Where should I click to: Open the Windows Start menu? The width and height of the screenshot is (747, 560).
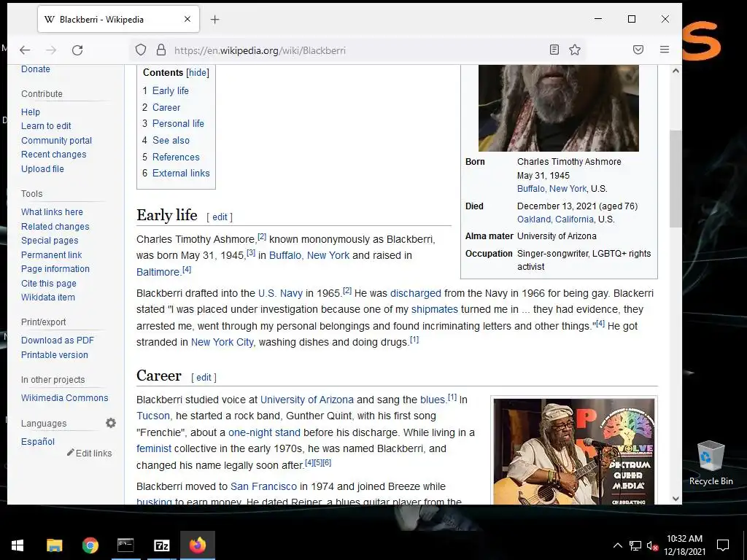pyautogui.click(x=18, y=545)
